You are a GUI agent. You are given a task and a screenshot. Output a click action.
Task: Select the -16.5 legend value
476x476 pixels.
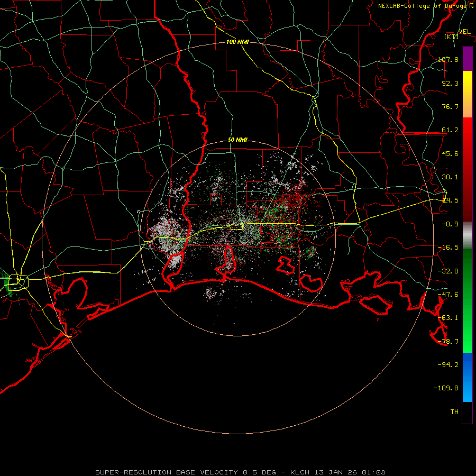point(448,248)
